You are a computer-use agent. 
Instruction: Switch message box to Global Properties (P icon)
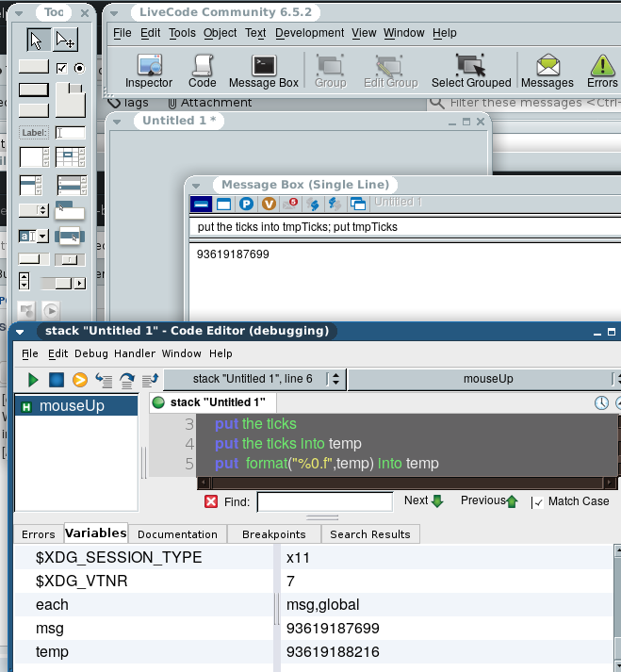click(247, 204)
